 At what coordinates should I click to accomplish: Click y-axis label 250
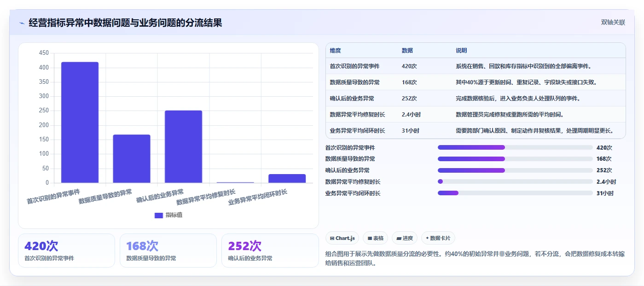(44, 111)
